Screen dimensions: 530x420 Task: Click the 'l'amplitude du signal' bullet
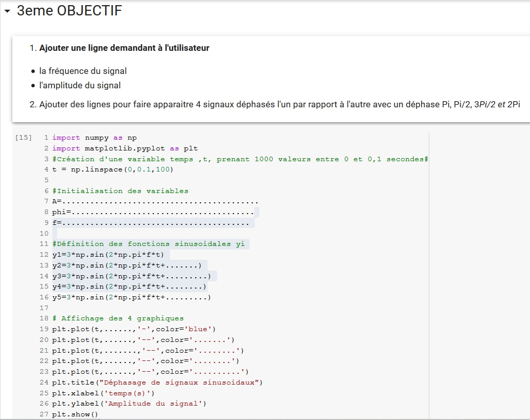[80, 85]
